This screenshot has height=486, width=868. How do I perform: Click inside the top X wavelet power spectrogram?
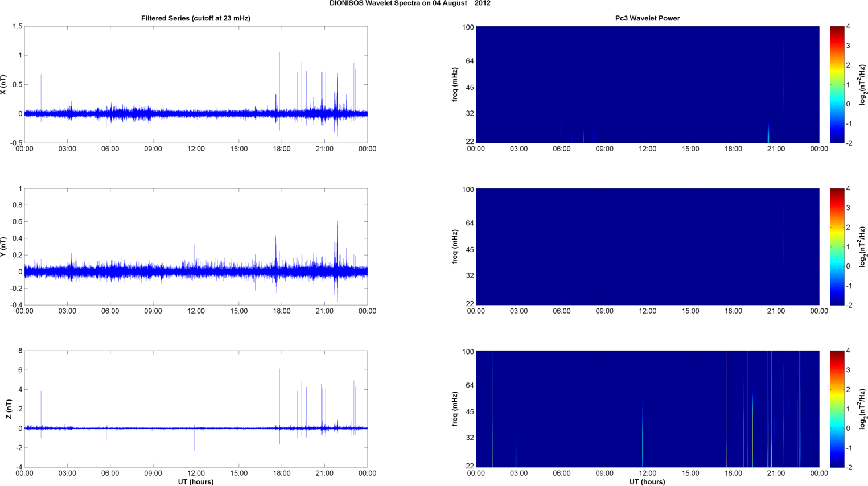(647, 84)
